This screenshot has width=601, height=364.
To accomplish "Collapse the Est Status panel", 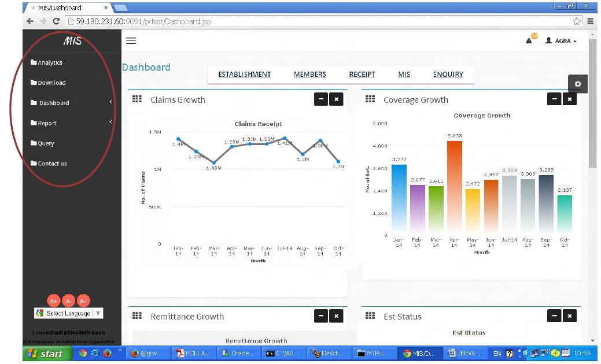I will 554,316.
